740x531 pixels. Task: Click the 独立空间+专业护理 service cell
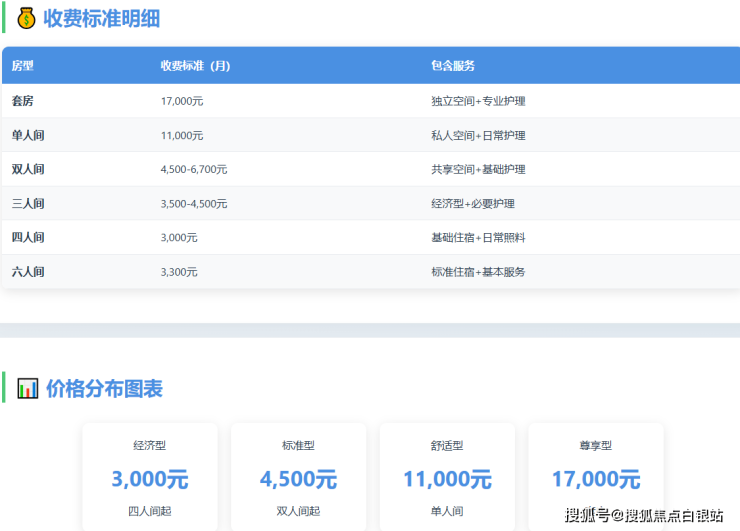tap(478, 101)
